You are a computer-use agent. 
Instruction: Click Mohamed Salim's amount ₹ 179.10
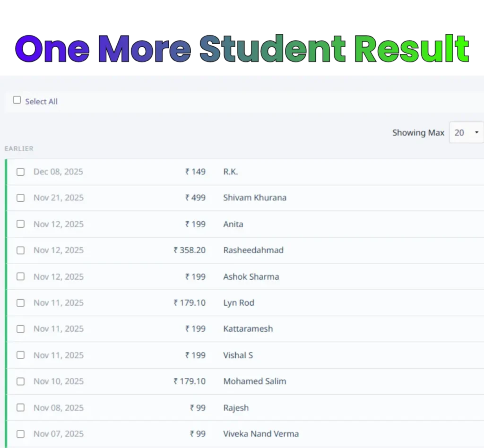tap(190, 381)
